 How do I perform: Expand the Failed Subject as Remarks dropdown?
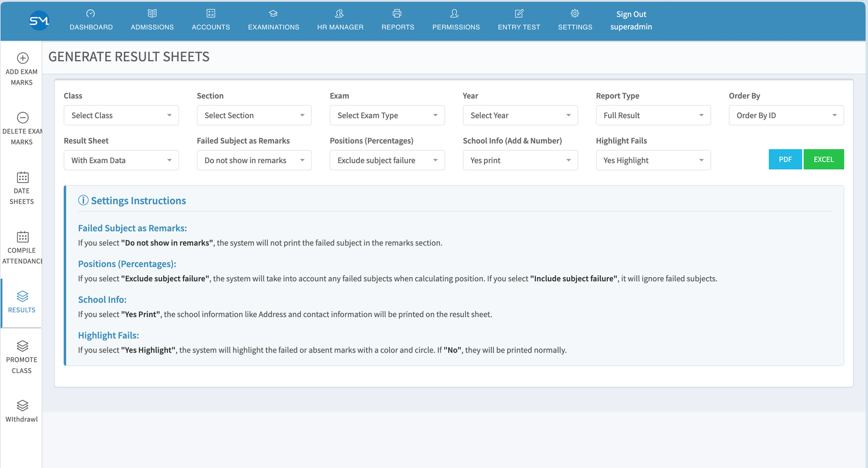pos(254,161)
